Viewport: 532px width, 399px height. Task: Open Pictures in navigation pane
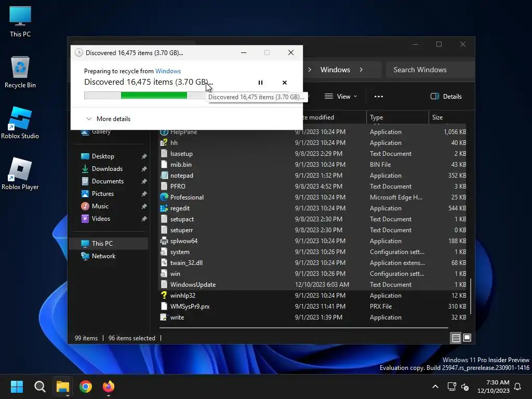coord(102,194)
